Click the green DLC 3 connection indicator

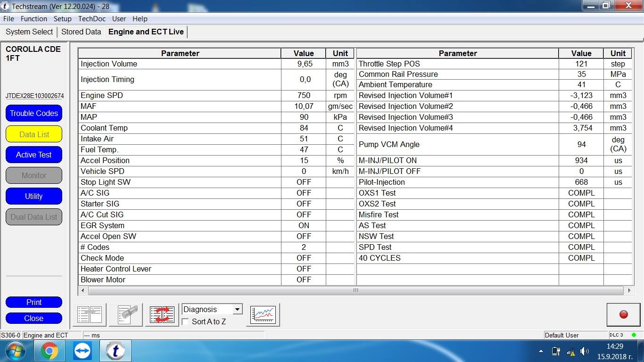click(x=634, y=335)
